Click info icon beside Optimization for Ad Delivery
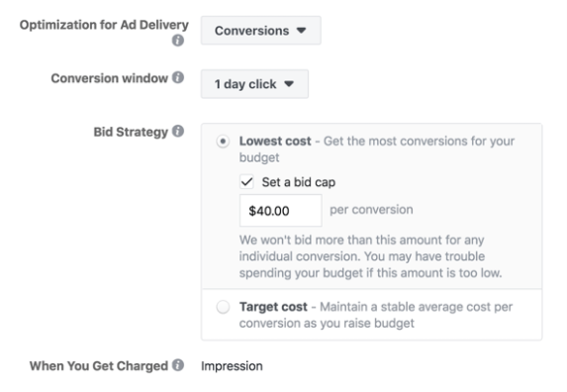Screen dimensions: 567x392 [x=177, y=41]
